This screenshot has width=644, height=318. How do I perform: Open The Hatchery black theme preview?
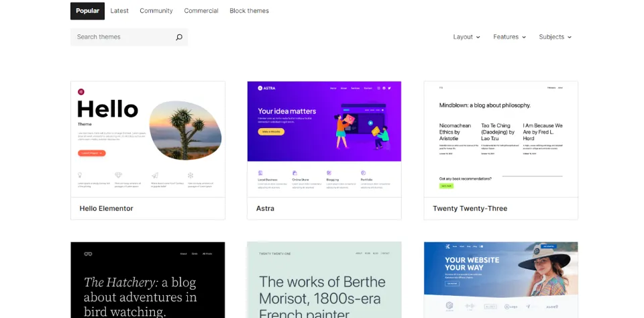pyautogui.click(x=148, y=280)
